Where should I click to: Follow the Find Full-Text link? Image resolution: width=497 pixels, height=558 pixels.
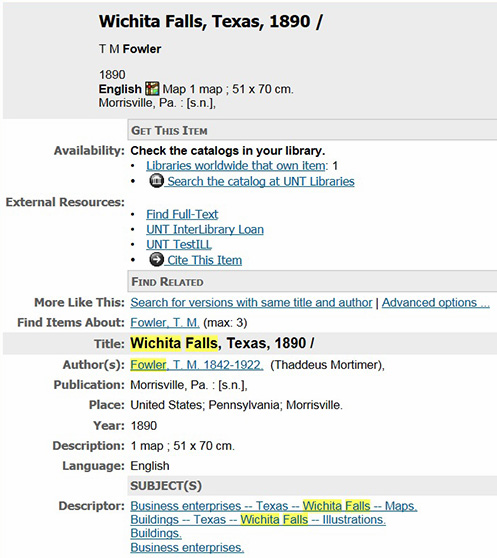click(182, 214)
